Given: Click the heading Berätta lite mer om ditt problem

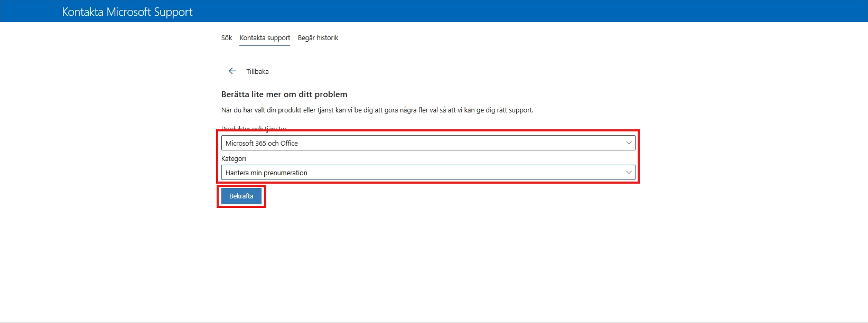Looking at the screenshot, I should pyautogui.click(x=284, y=94).
